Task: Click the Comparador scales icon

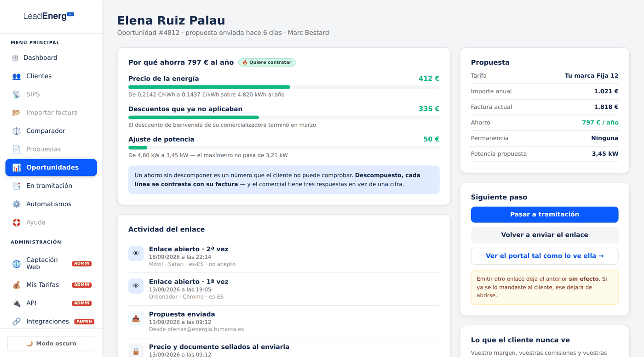Action: (17, 131)
